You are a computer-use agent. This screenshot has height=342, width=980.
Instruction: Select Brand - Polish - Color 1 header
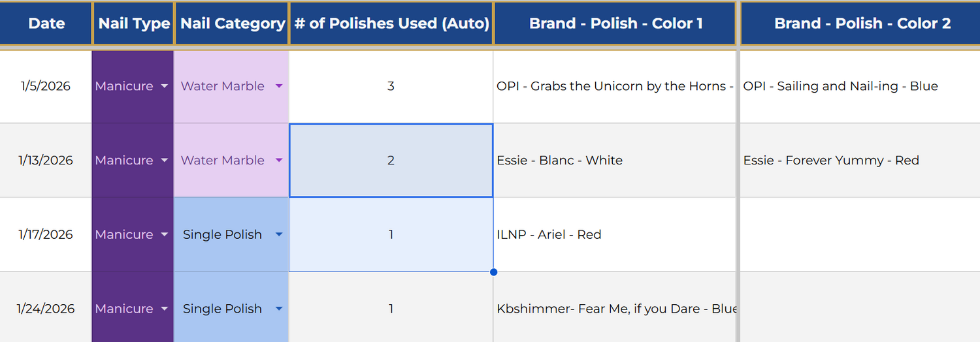coord(615,23)
